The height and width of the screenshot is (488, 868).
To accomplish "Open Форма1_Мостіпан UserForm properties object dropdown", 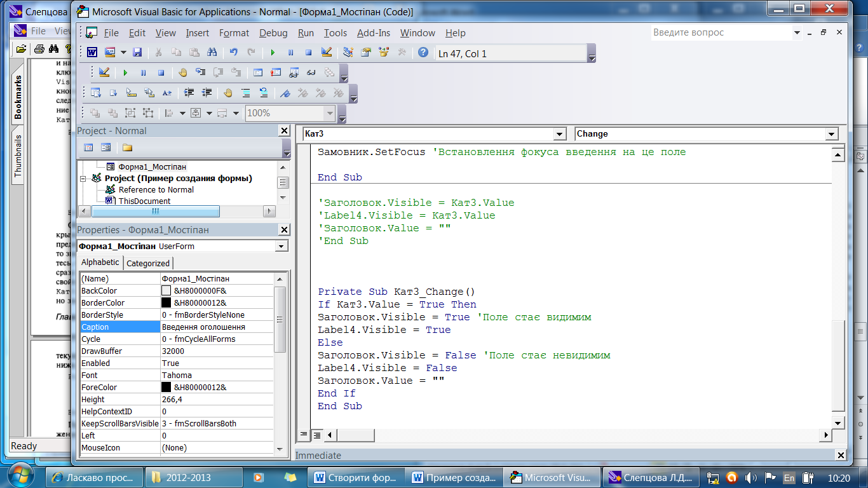I will point(281,246).
